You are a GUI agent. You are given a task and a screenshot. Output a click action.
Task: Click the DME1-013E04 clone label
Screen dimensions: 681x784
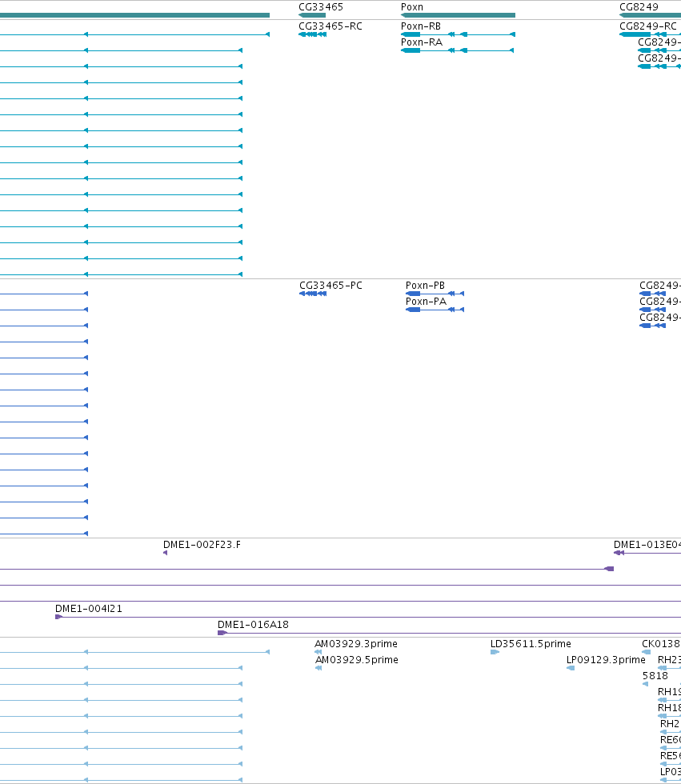(x=647, y=545)
